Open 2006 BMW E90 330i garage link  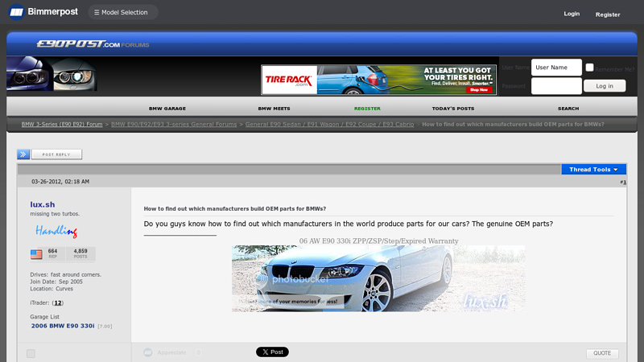63,326
